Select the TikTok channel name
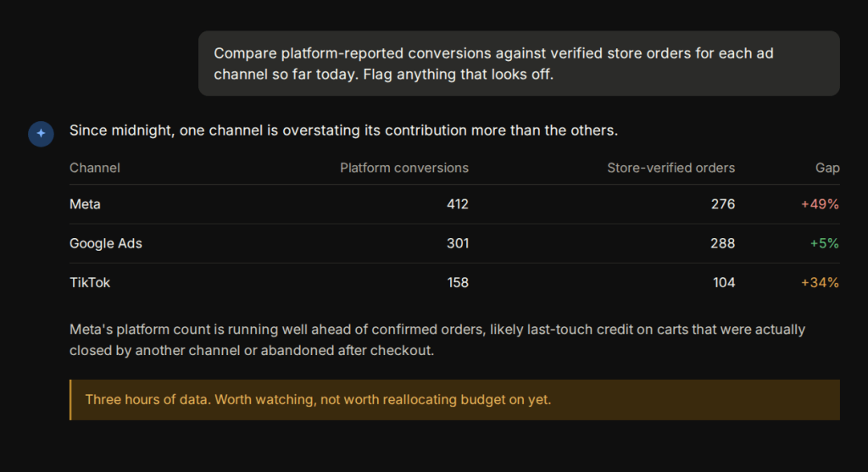Viewport: 868px width, 472px height. [90, 283]
